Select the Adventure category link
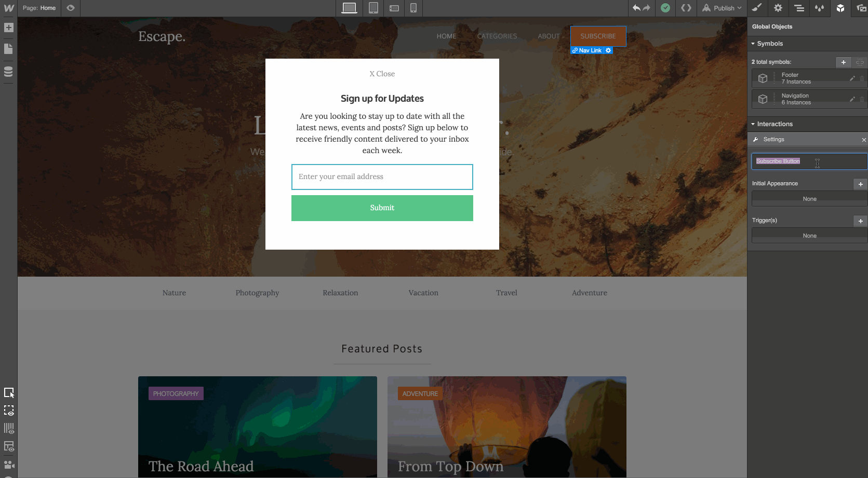The image size is (868, 478). (x=590, y=293)
